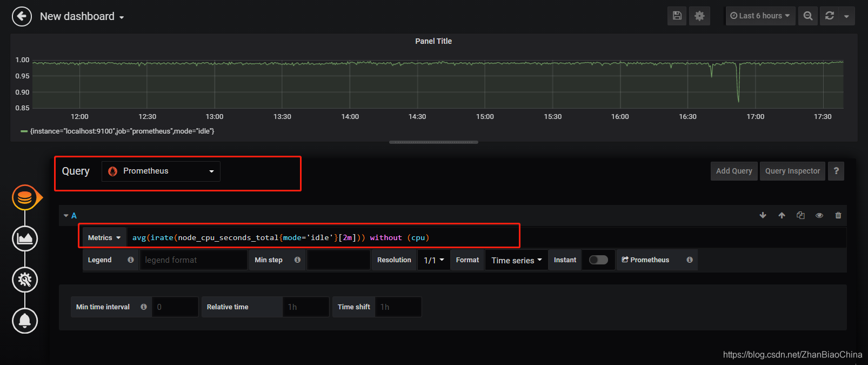
Task: Duplicate query A
Action: point(800,215)
